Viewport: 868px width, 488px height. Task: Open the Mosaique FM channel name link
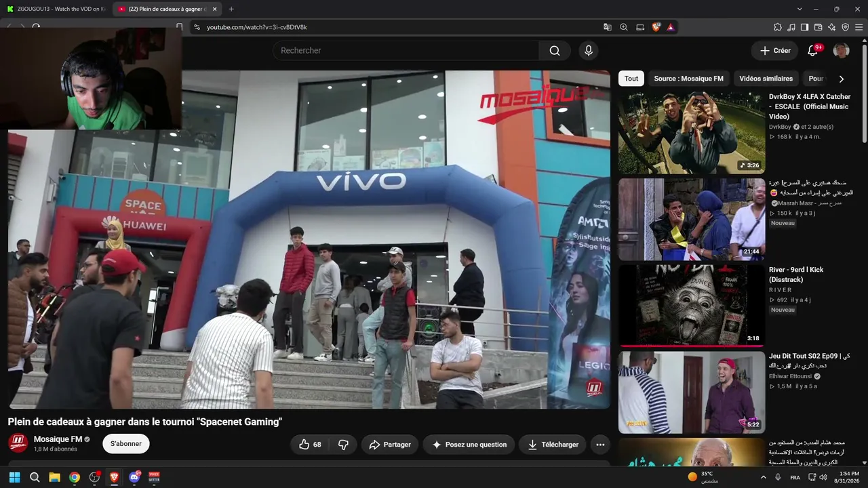[x=58, y=439]
